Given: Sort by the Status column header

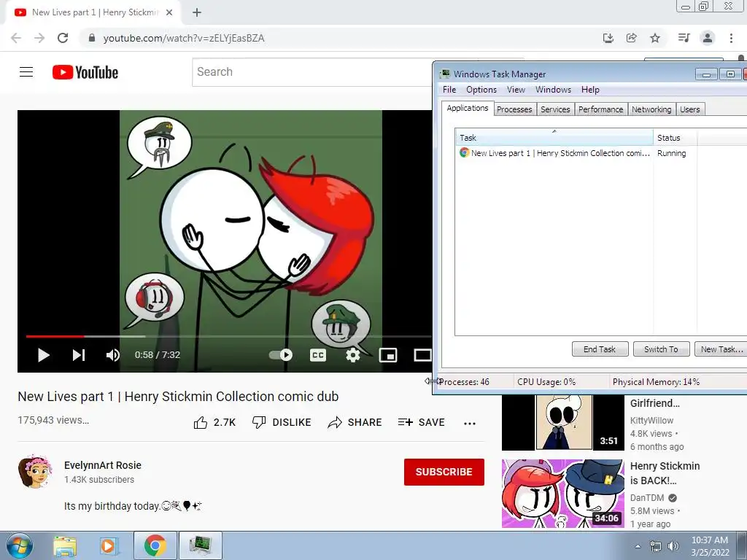Looking at the screenshot, I should (675, 138).
